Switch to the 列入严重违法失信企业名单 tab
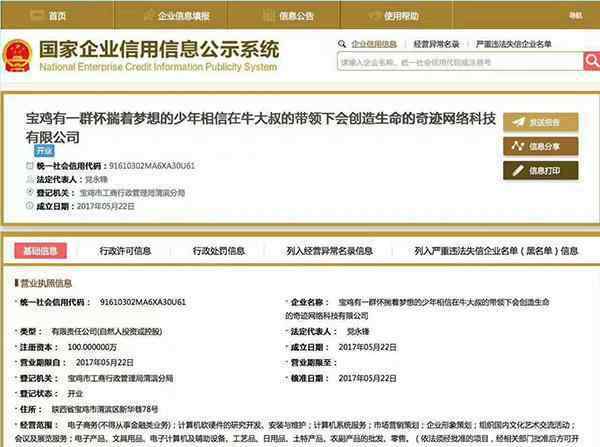Viewport: 600px width, 447px height. pyautogui.click(x=496, y=251)
